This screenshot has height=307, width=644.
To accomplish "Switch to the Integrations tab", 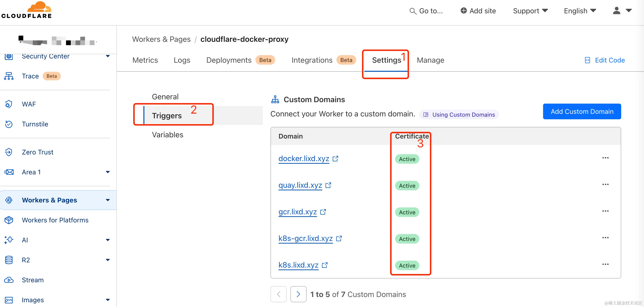I will (x=324, y=60).
